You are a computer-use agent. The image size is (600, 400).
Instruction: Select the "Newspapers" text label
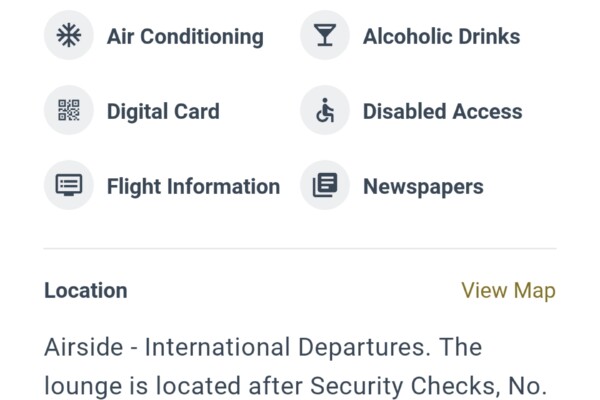[x=423, y=187]
